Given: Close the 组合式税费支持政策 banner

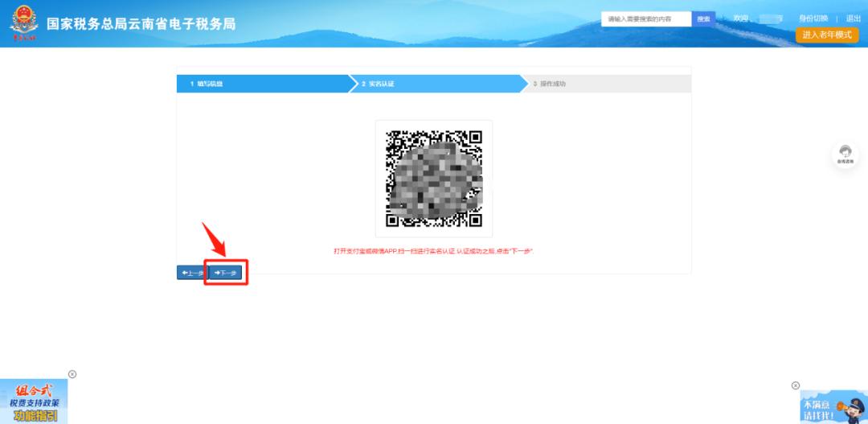Looking at the screenshot, I should click(72, 374).
